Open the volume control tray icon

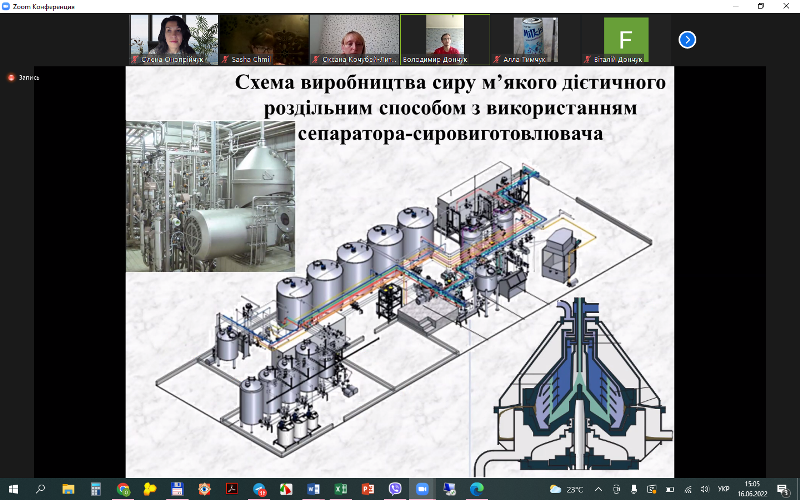[705, 489]
